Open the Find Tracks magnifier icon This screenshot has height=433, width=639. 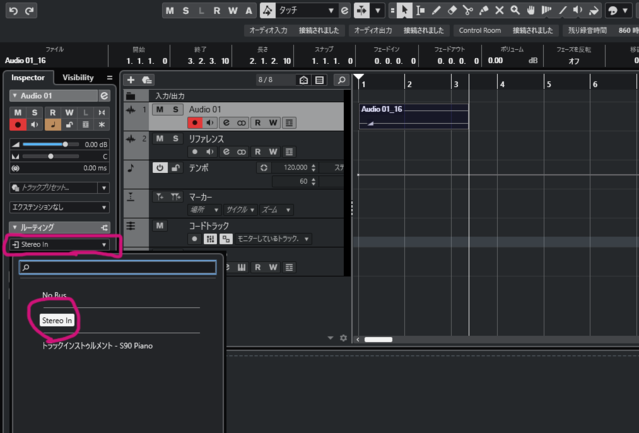coord(342,80)
